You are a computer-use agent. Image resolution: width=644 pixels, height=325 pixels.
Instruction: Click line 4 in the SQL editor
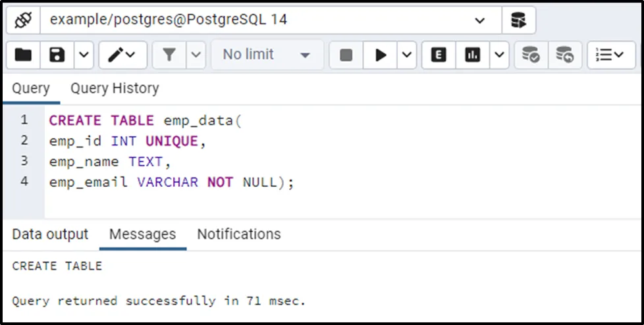point(171,182)
